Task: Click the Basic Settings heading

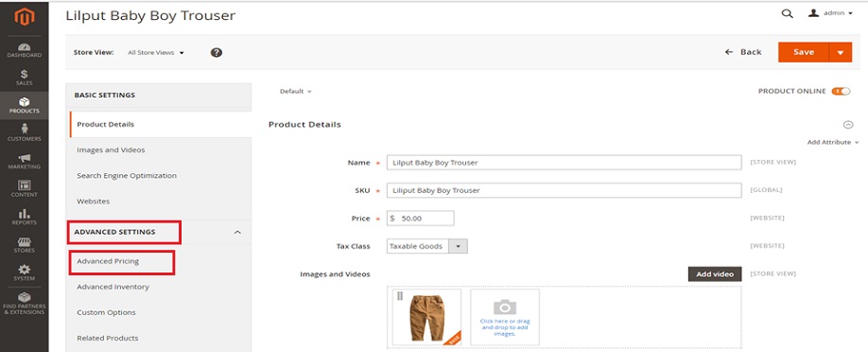Action: tap(105, 96)
